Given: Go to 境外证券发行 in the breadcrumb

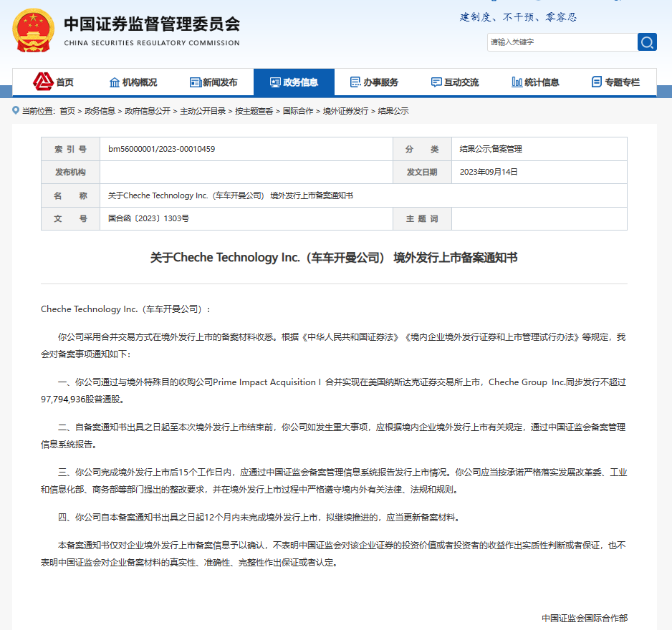Looking at the screenshot, I should [345, 112].
